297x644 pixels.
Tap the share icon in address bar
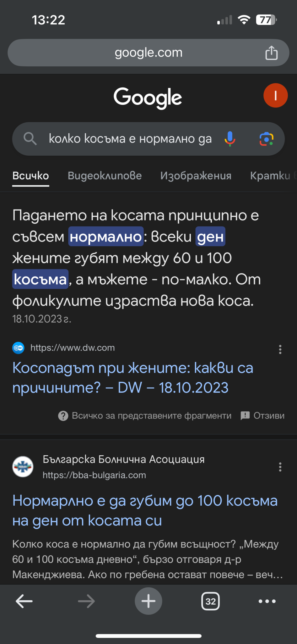coord(271,53)
